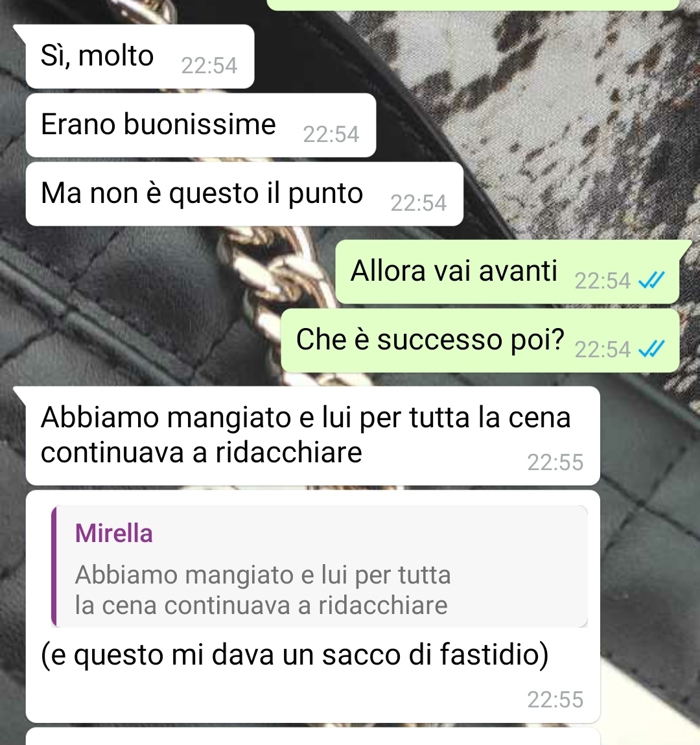Image resolution: width=700 pixels, height=745 pixels.
Task: Tap the 22:54 time beside "Ma non è questo il punto"
Action: 419,203
